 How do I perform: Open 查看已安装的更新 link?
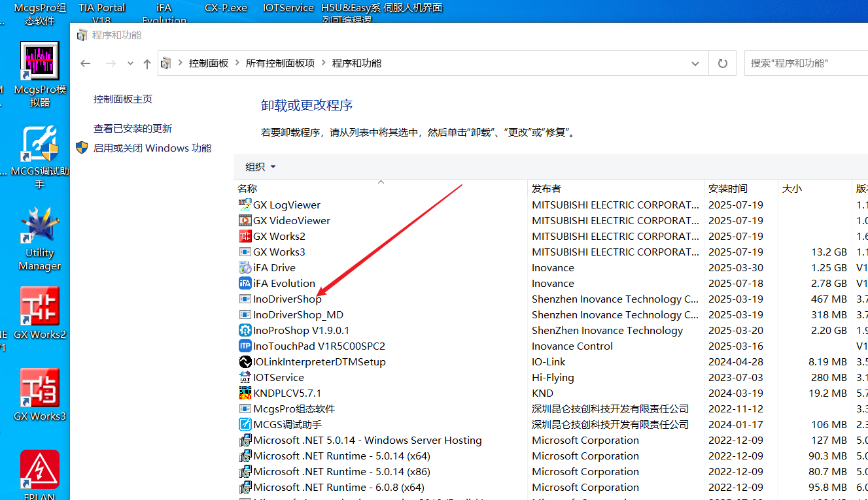pyautogui.click(x=133, y=129)
